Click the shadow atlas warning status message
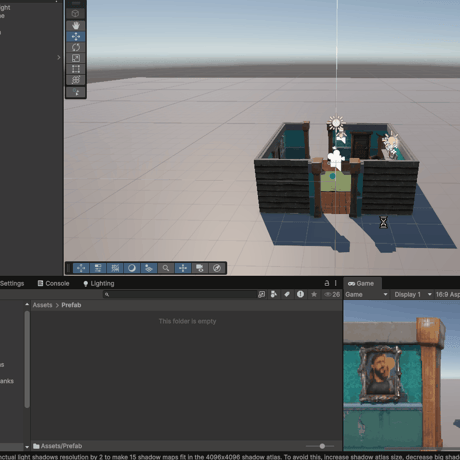 click(230, 457)
